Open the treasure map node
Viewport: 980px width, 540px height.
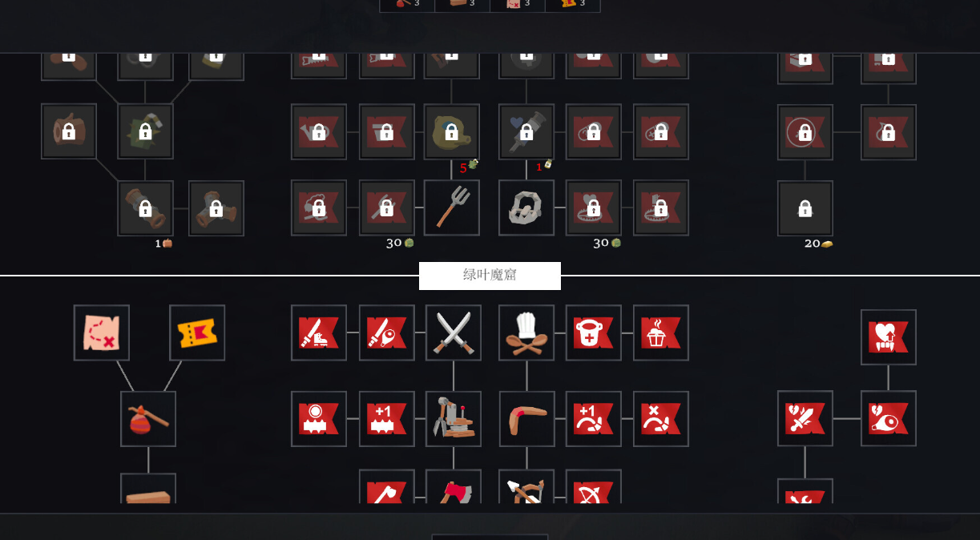[x=102, y=332]
